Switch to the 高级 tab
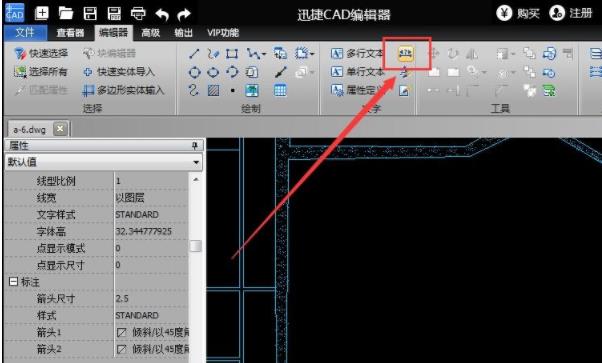The height and width of the screenshot is (363, 602). coord(150,33)
